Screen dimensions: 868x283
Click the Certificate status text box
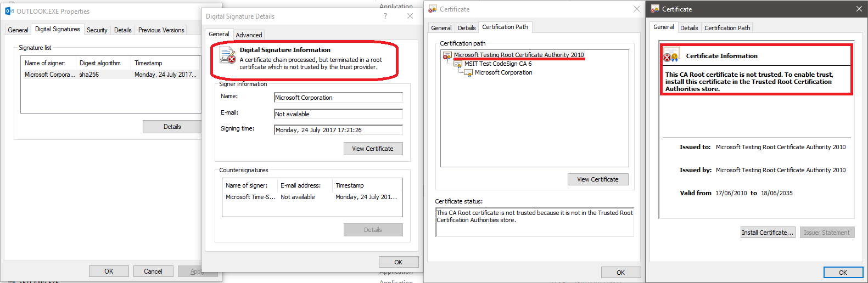point(535,222)
